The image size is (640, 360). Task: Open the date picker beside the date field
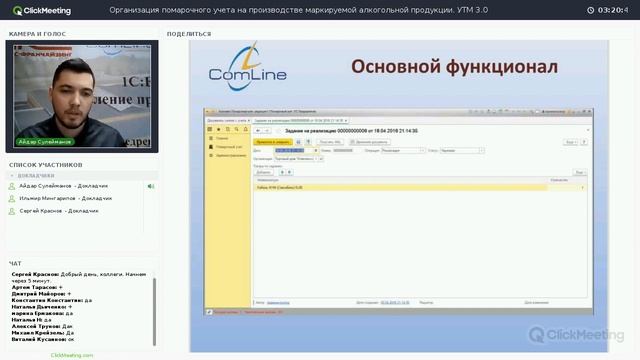click(x=316, y=151)
